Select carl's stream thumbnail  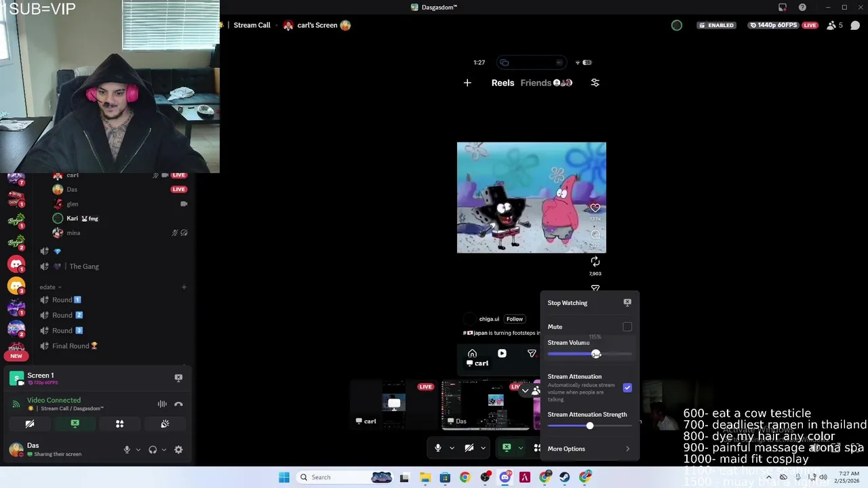coord(394,405)
